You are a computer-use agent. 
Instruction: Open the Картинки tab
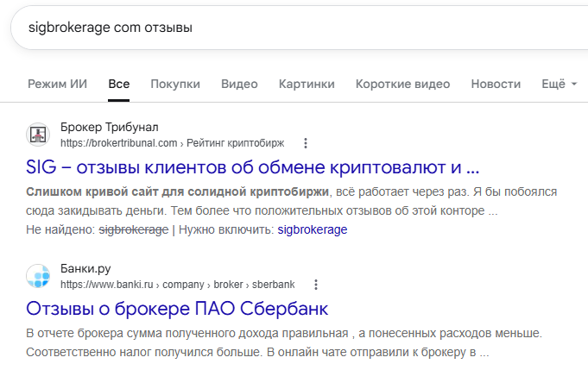click(307, 84)
